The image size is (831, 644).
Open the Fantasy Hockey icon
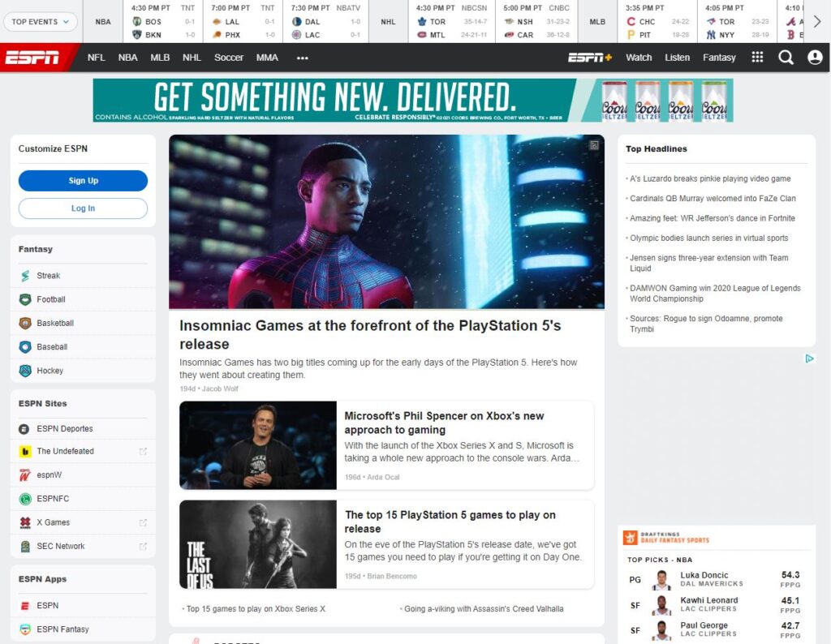(x=25, y=371)
